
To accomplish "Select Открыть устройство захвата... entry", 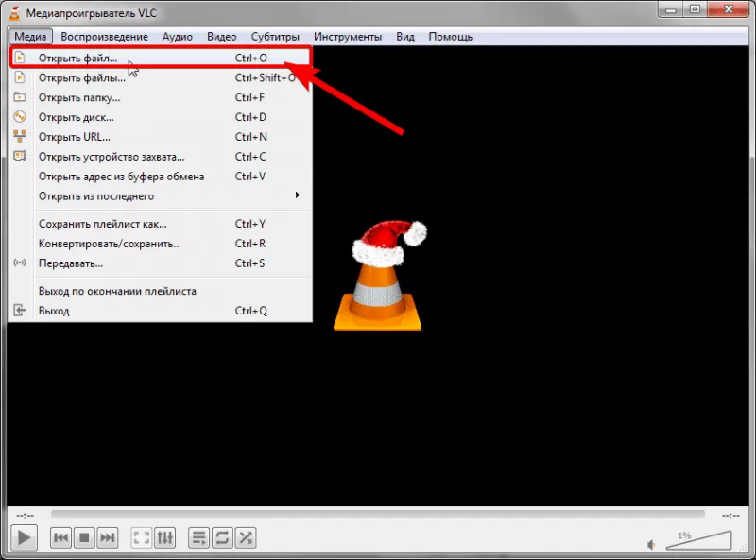I will click(160, 157).
